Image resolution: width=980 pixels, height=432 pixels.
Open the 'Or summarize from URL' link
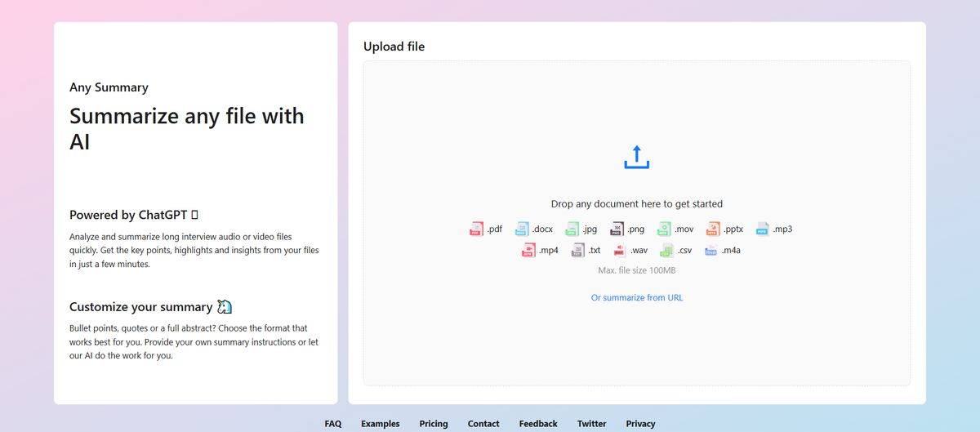point(637,298)
